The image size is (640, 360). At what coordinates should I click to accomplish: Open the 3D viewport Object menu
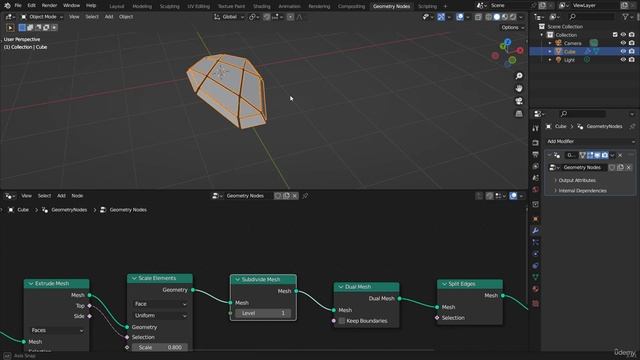(126, 17)
